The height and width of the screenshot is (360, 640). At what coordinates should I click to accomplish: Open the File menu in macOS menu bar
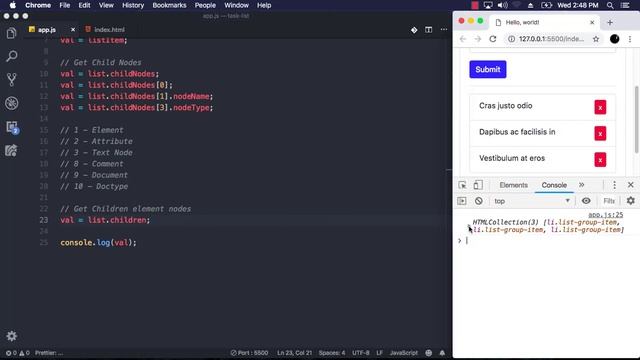click(x=64, y=5)
